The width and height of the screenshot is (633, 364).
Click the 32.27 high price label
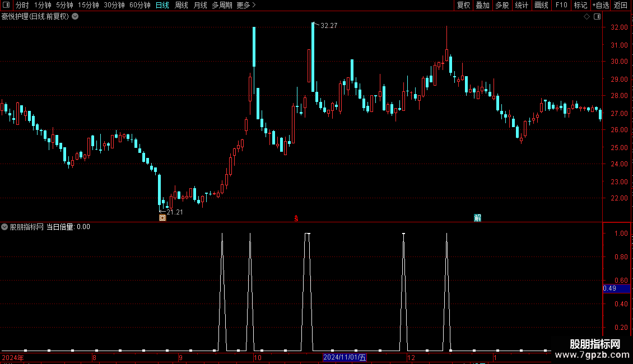329,25
